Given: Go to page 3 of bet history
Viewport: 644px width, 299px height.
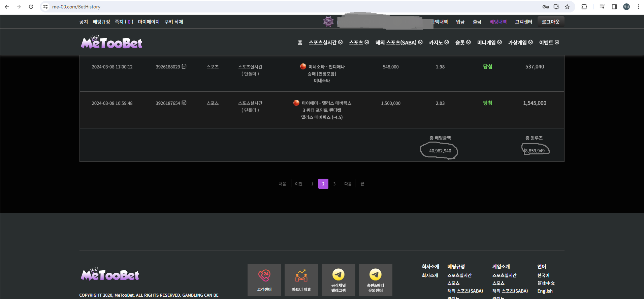Looking at the screenshot, I should pyautogui.click(x=334, y=184).
